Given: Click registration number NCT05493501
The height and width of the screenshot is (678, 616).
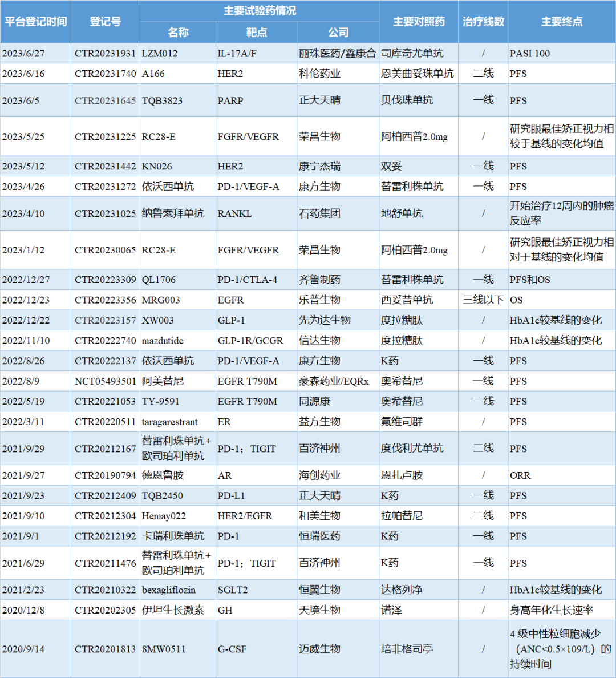Looking at the screenshot, I should click(x=105, y=381).
